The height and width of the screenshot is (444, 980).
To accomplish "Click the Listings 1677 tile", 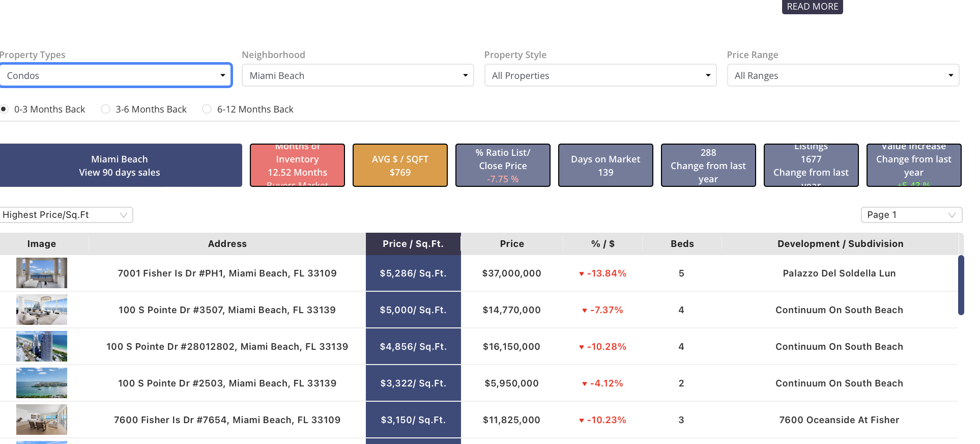I will point(811,165).
